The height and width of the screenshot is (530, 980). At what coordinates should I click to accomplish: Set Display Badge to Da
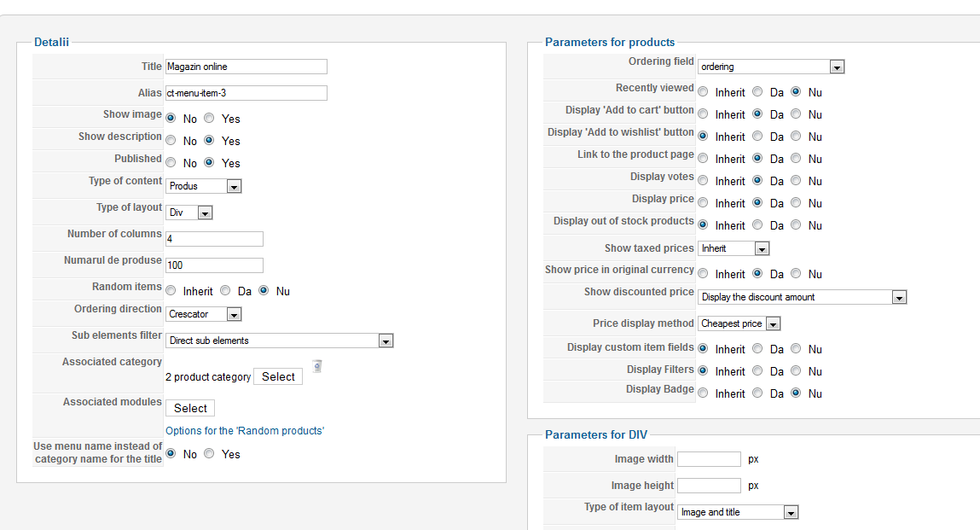coord(757,393)
